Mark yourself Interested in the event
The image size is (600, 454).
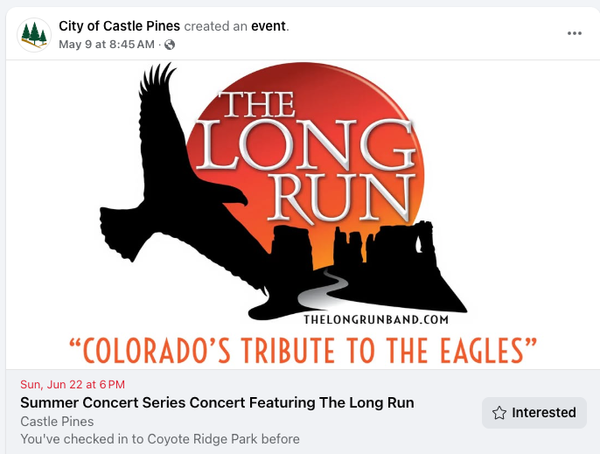[532, 412]
